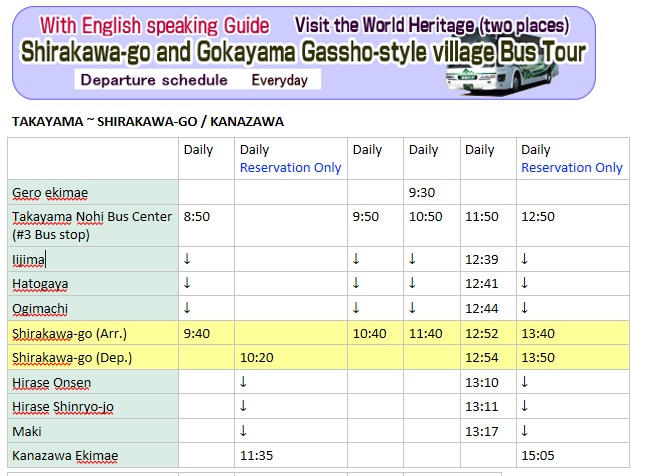
Task: Click 'Reservation Only' above the 10:20 departure column
Action: coord(290,167)
